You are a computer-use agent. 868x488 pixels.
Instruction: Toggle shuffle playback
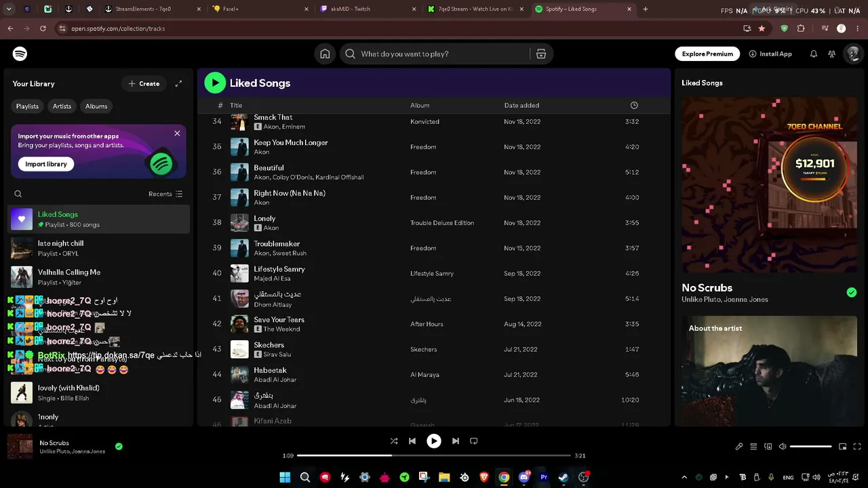[x=394, y=441]
